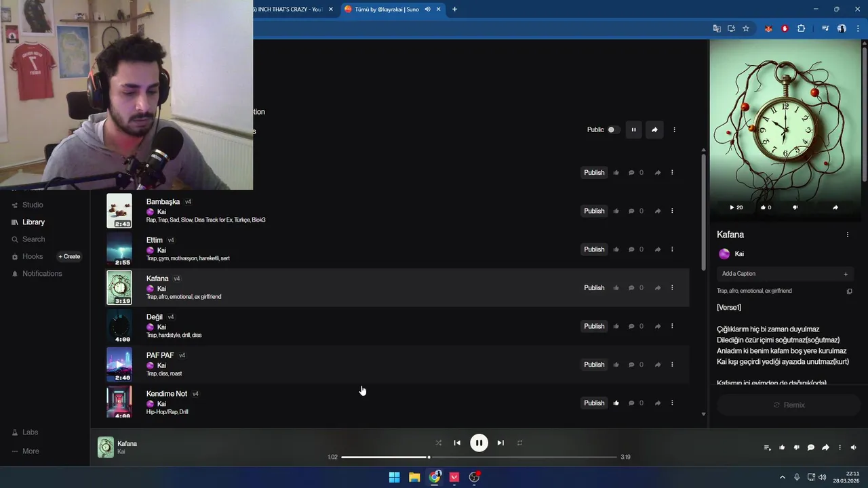Open comments on Değil track
Viewport: 868px width, 488px height.
[x=631, y=326]
